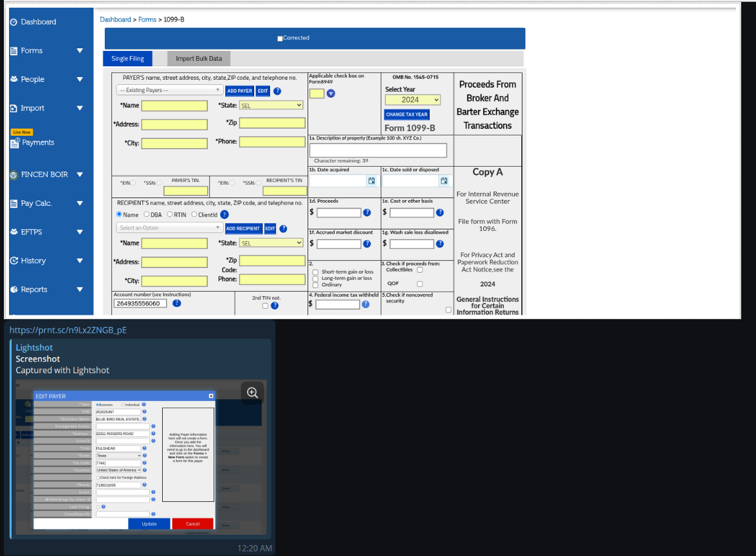
Task: Click the magnifier zoom icon on Lightshot preview
Action: 252,393
